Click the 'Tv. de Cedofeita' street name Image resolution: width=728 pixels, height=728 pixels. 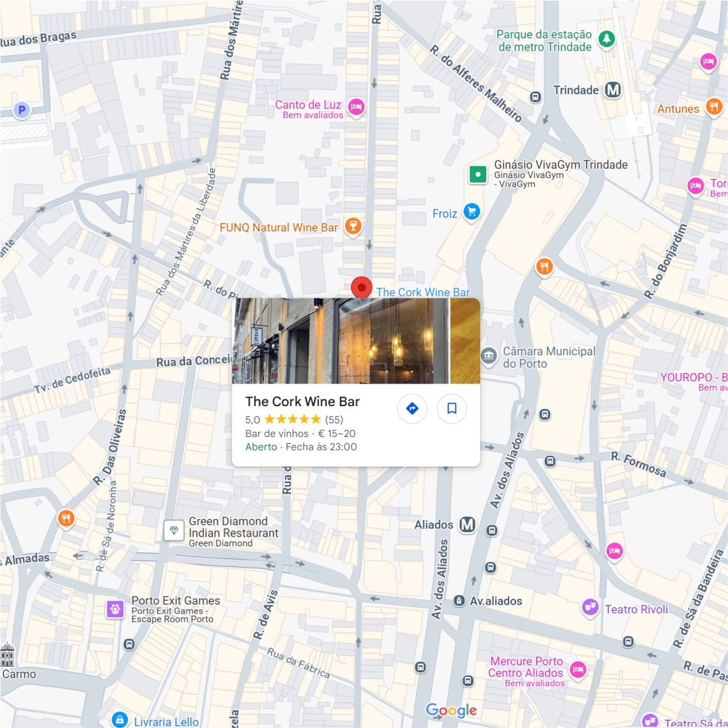point(72,380)
